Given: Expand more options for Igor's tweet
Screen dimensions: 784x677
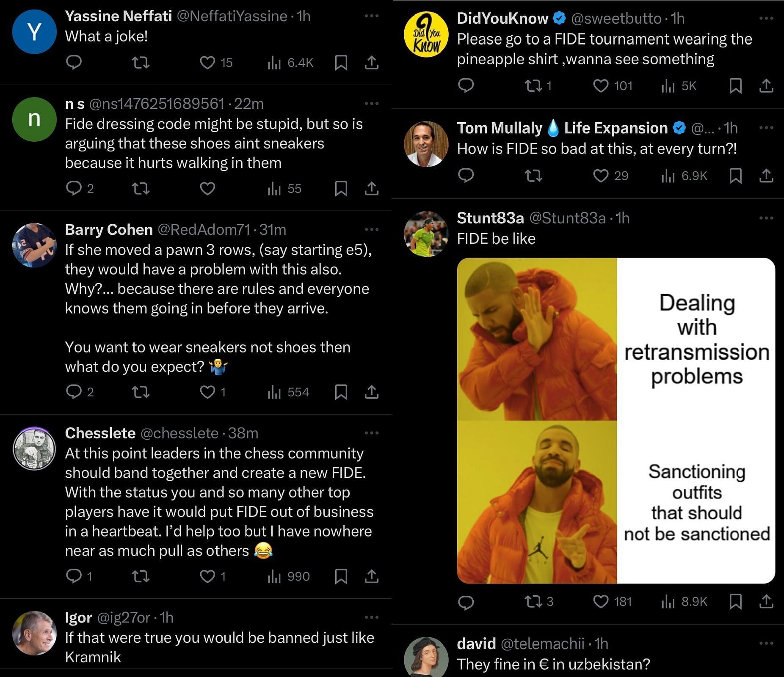Looking at the screenshot, I should click(371, 617).
